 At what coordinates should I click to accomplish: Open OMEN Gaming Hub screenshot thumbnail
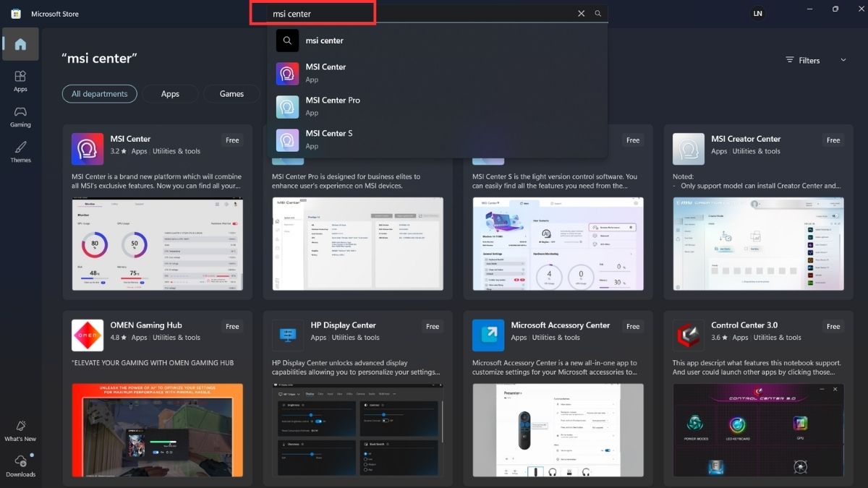tap(158, 430)
